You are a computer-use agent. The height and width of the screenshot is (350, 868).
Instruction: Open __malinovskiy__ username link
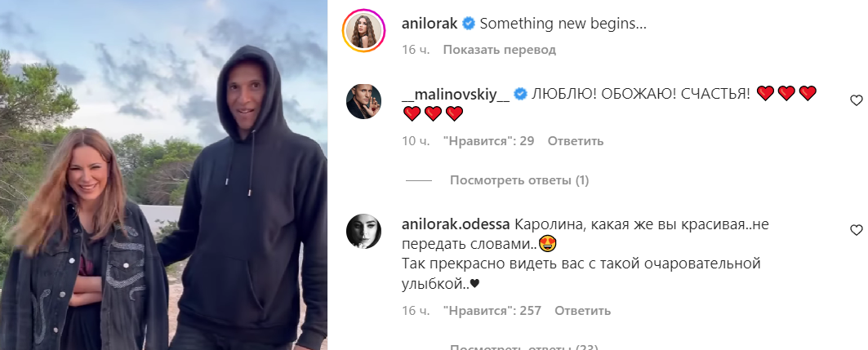(x=456, y=95)
